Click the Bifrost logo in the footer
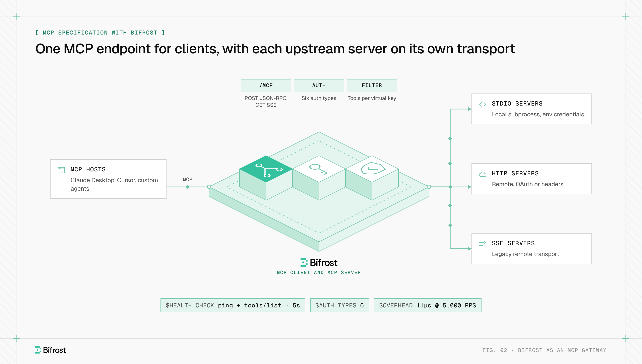 click(51, 350)
